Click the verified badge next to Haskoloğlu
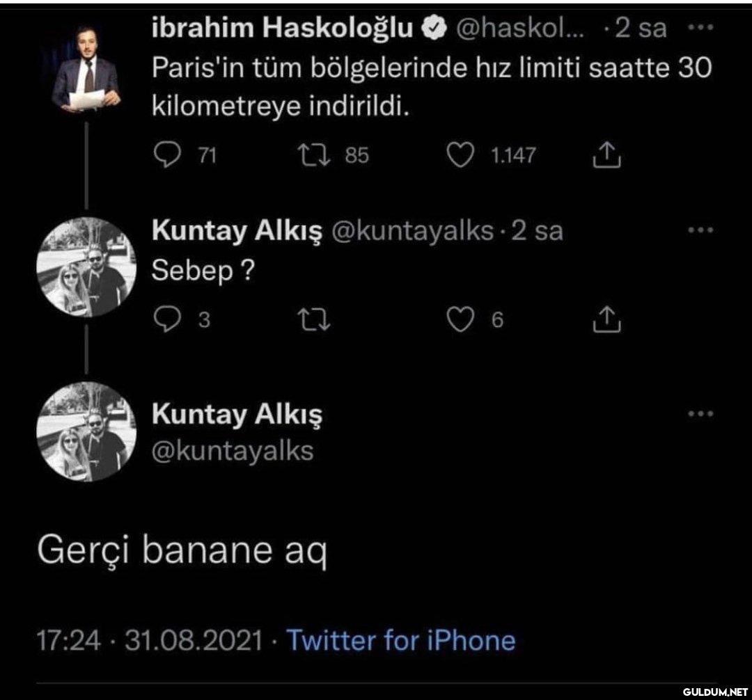752x700 pixels. coord(436,27)
